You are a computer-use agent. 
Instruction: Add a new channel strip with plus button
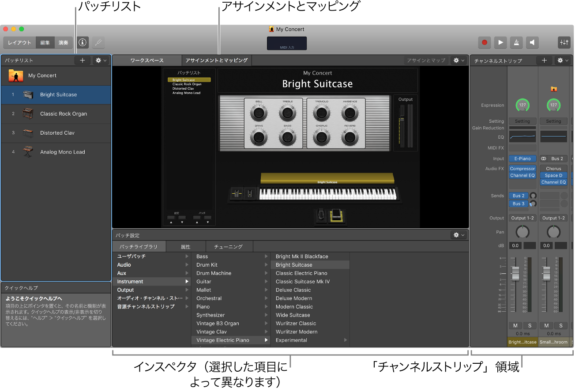click(544, 60)
